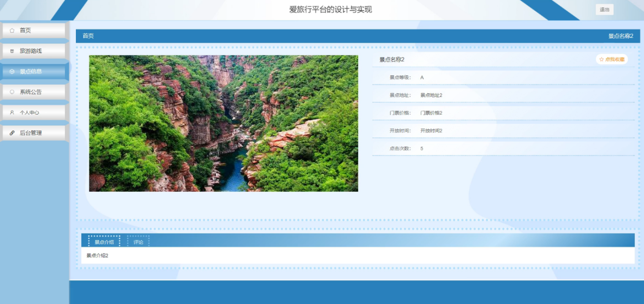Screen dimensions: 644x304
Task: Click the 点击次数 label
Action: coord(400,149)
